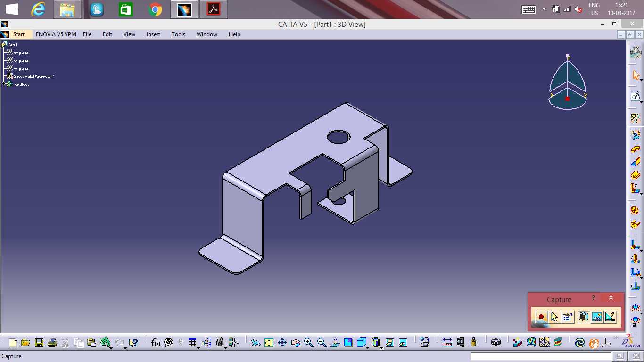
Task: Select the Pan tool
Action: [282, 343]
